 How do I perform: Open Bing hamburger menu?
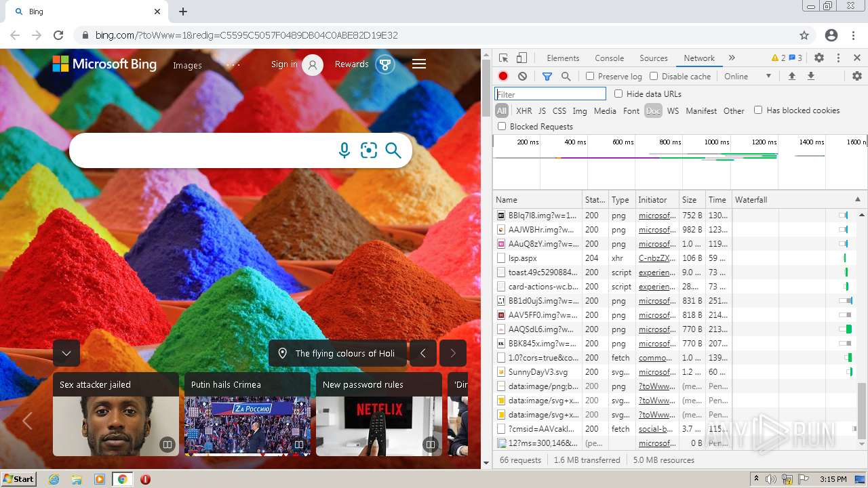419,64
